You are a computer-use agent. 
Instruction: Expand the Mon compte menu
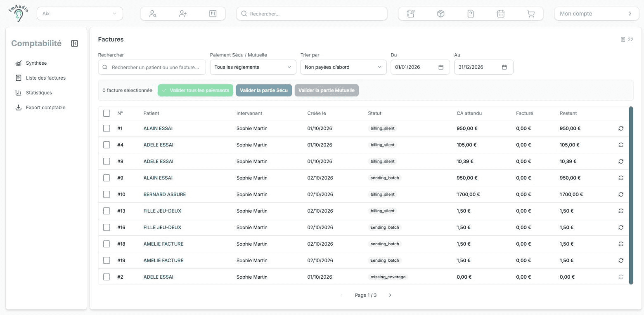(597, 14)
